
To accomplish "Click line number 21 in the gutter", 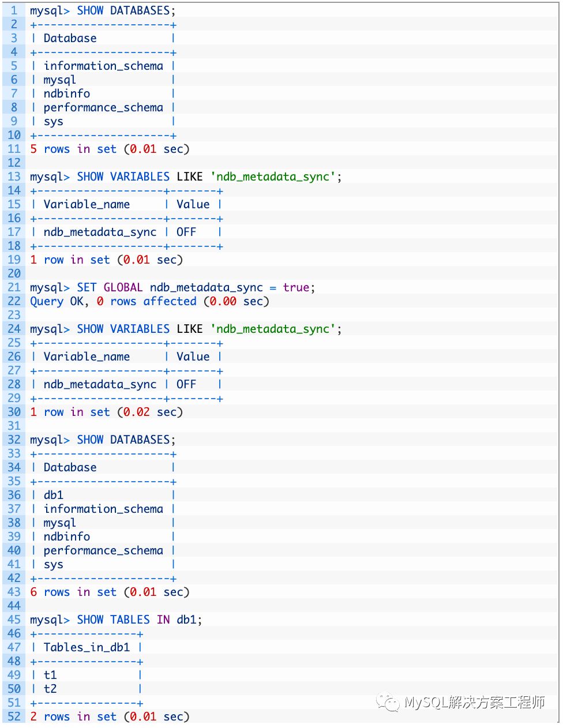I will [14, 287].
